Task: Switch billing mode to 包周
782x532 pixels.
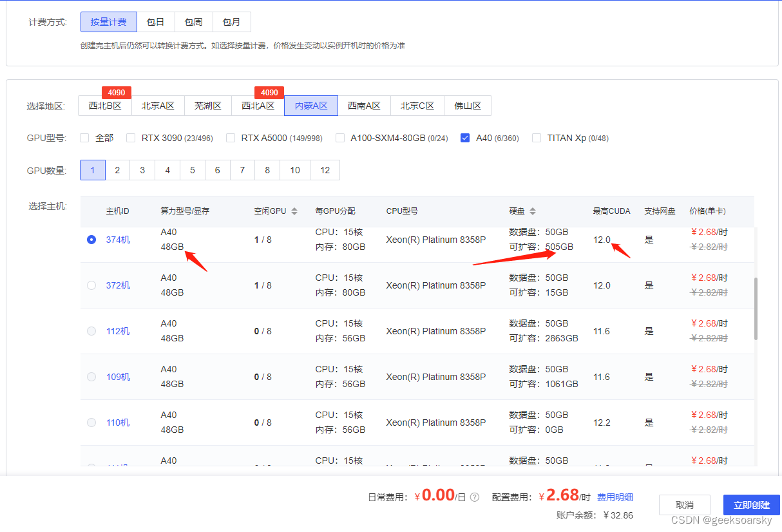Action: pyautogui.click(x=193, y=22)
